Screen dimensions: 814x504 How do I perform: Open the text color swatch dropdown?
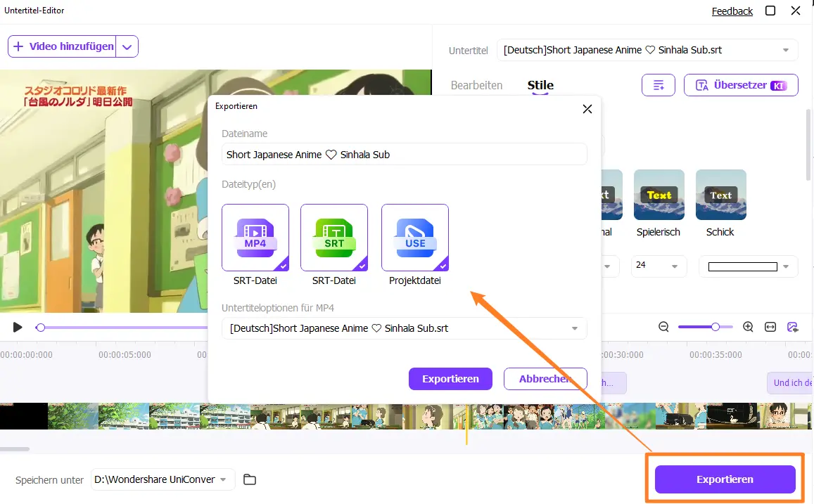(748, 266)
